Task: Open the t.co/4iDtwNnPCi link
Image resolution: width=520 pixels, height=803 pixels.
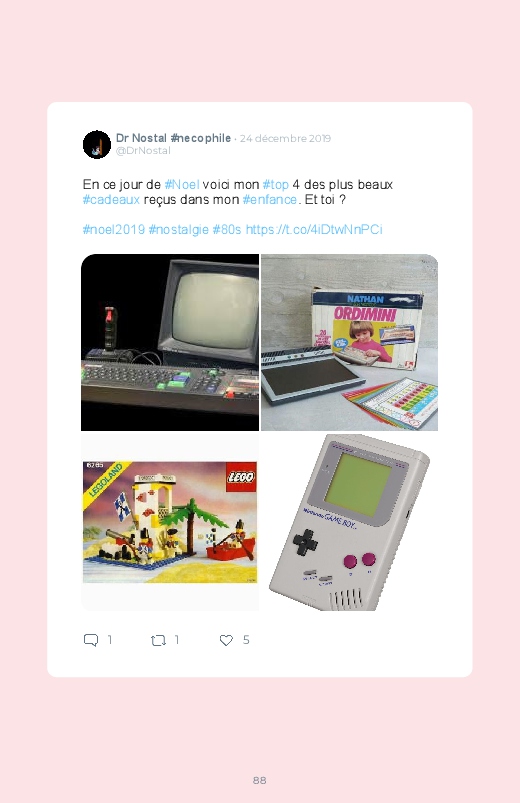Action: [x=314, y=229]
